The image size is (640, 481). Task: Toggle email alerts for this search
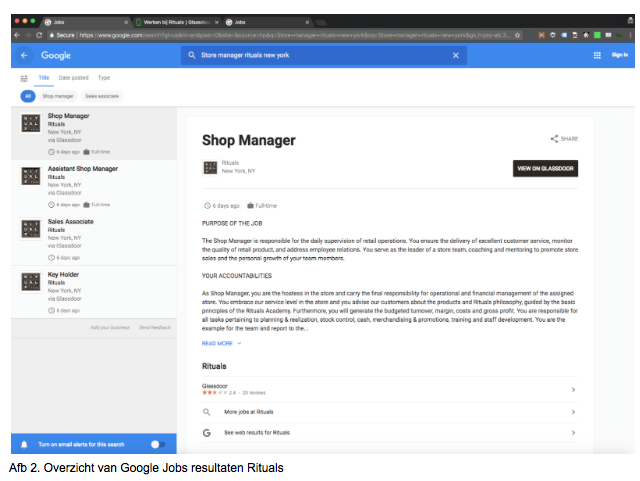point(158,444)
